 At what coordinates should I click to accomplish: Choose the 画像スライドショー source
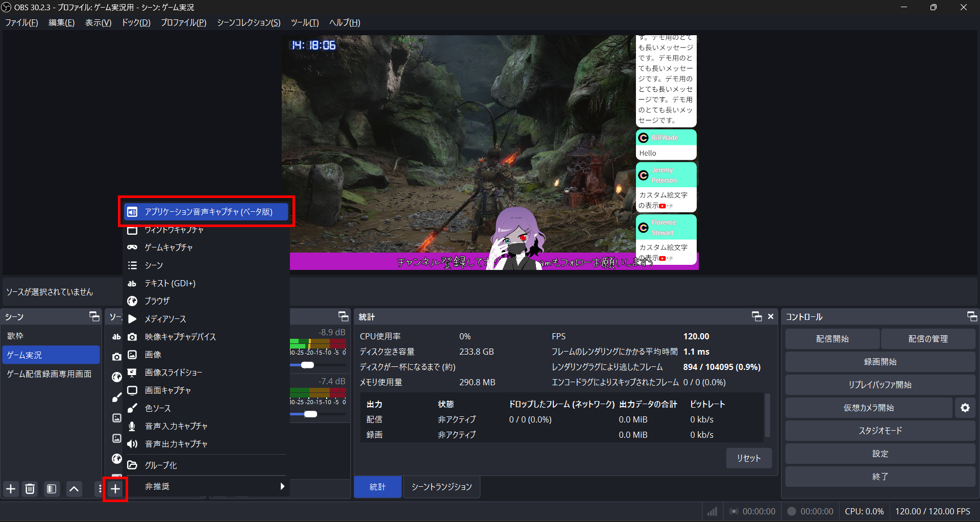(206, 372)
